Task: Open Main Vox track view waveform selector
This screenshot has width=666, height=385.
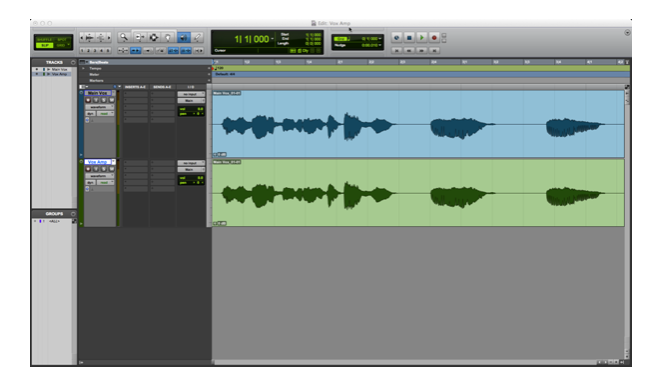Action: [x=99, y=107]
